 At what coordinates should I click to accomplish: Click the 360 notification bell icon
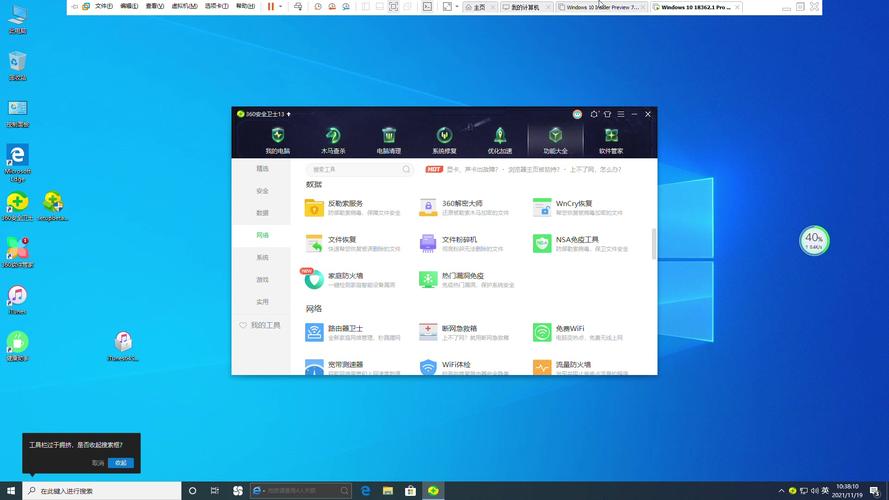tap(594, 114)
